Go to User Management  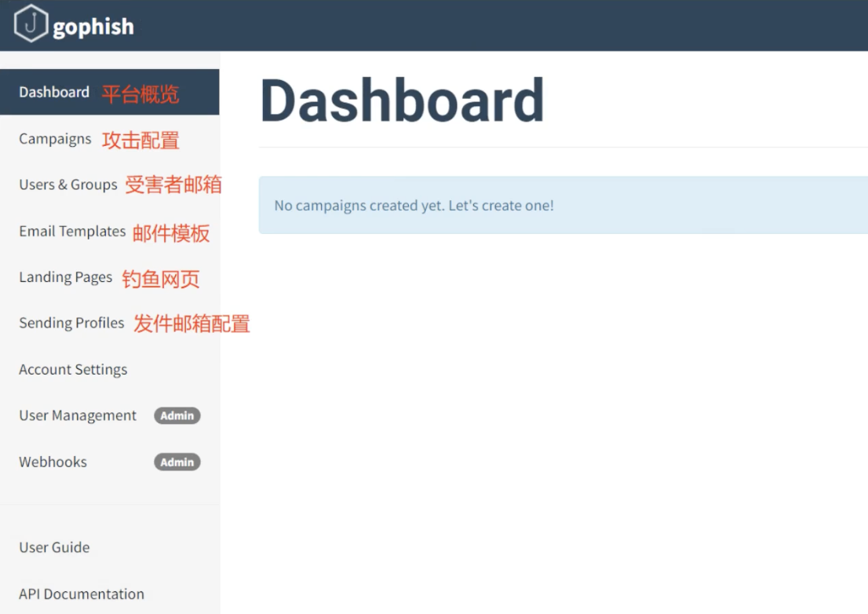[x=78, y=415]
